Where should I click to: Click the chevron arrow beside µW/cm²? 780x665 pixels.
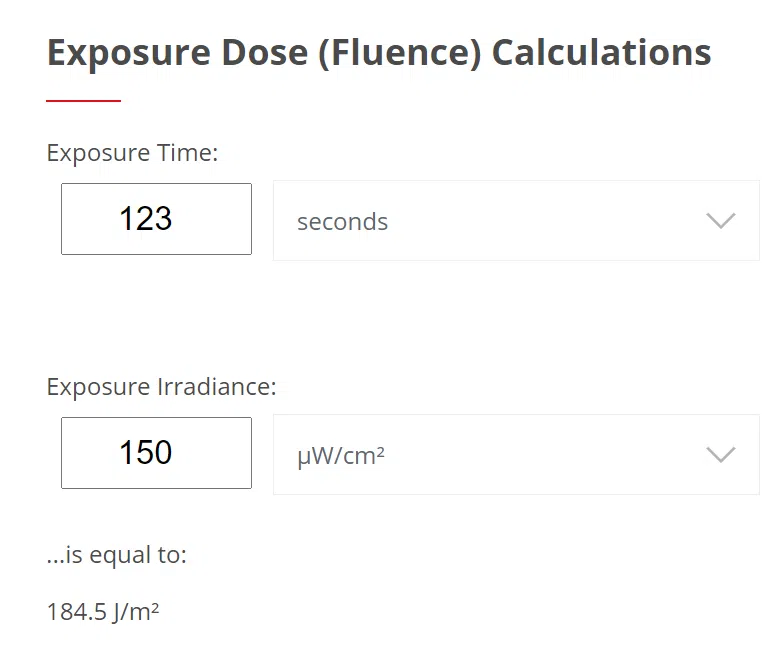pyautogui.click(x=720, y=455)
